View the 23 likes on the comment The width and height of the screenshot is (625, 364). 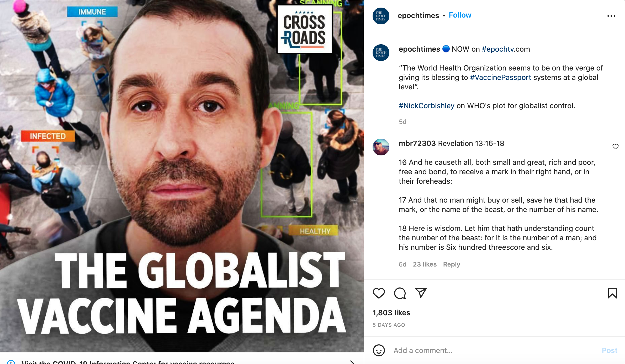(425, 264)
